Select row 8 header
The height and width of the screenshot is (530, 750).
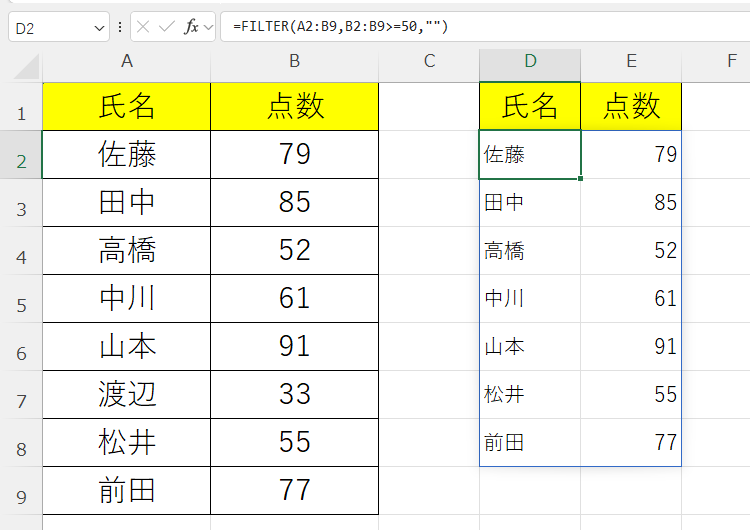click(x=21, y=443)
